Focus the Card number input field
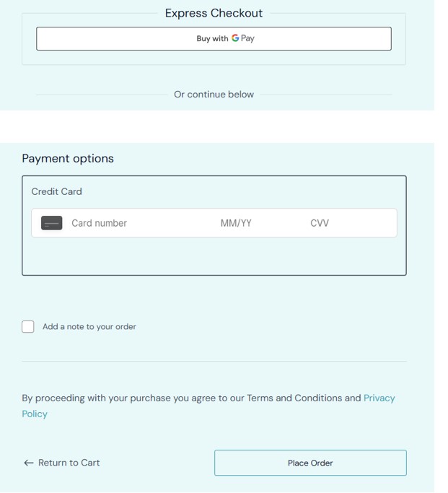The width and height of the screenshot is (448, 493). pyautogui.click(x=139, y=223)
